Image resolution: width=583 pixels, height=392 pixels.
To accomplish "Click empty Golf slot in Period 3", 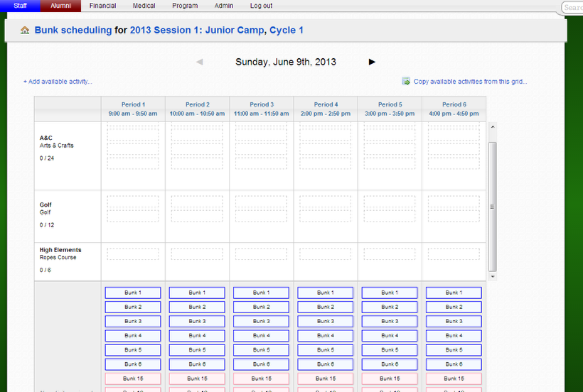I will click(x=261, y=202).
